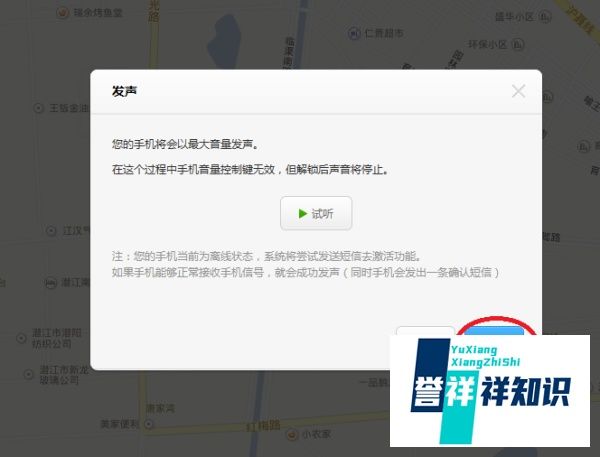Select the 仁青超市 supermarket map icon
The image size is (600, 457).
[354, 34]
